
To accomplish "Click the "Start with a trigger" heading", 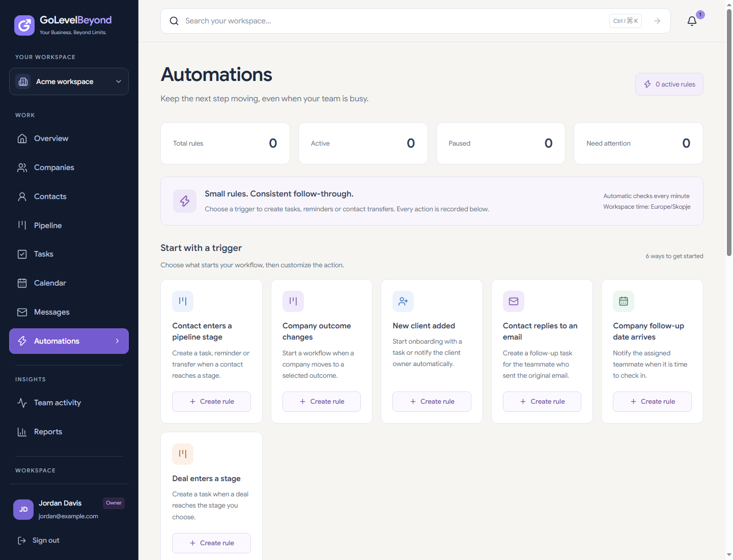I will point(201,248).
